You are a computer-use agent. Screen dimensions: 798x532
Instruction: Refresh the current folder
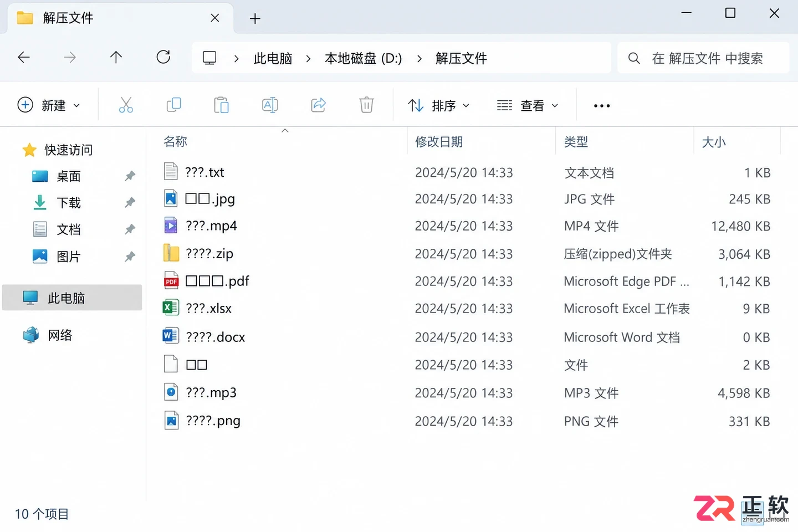[x=163, y=57]
